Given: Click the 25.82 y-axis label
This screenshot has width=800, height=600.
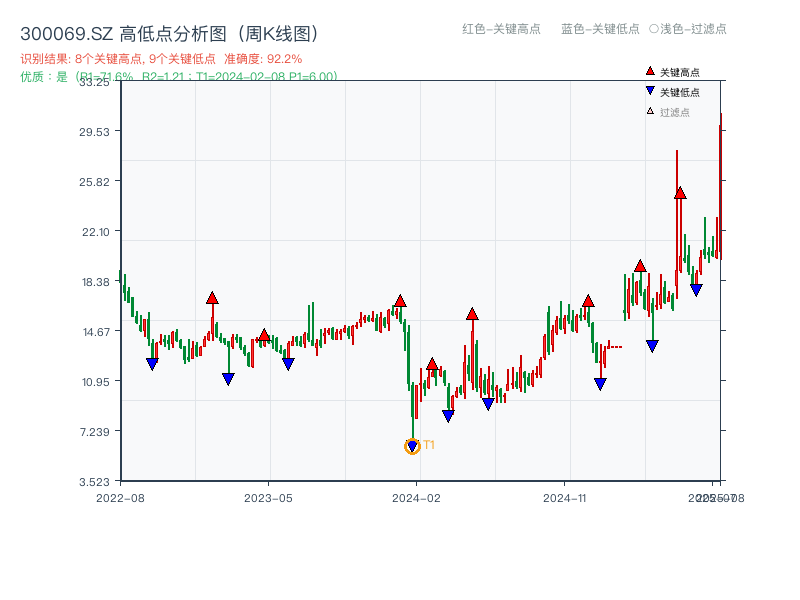Looking at the screenshot, I should coord(94,182).
